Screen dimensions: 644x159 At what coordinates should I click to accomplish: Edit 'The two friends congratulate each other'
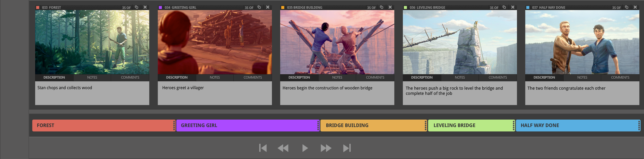tap(582, 93)
